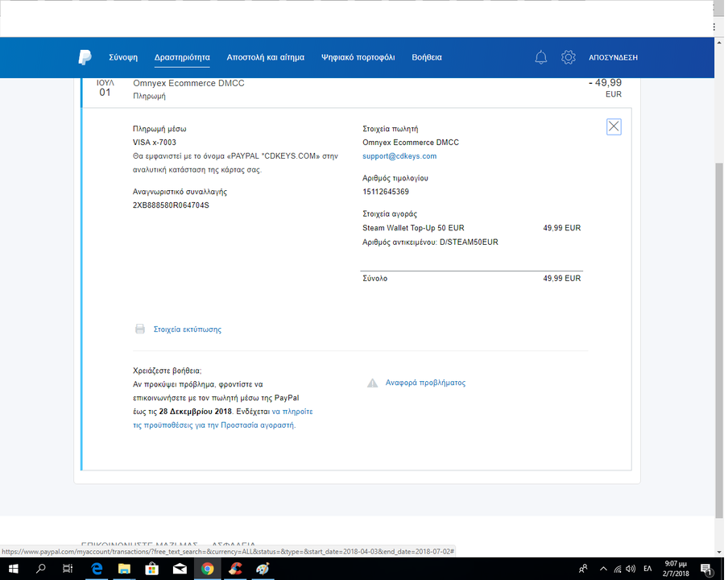728x580 pixels.
Task: Select the Δραστηριότητα tab
Action: coord(182,57)
